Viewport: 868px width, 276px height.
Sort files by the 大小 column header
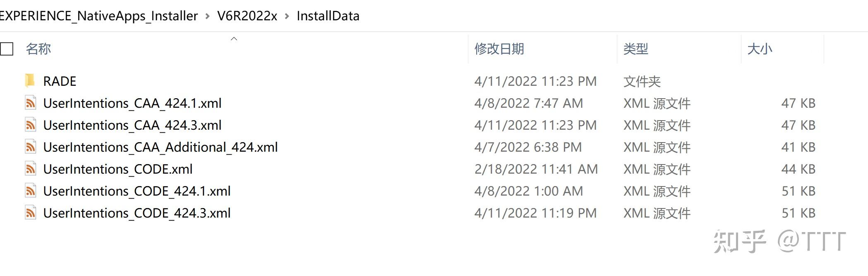760,49
